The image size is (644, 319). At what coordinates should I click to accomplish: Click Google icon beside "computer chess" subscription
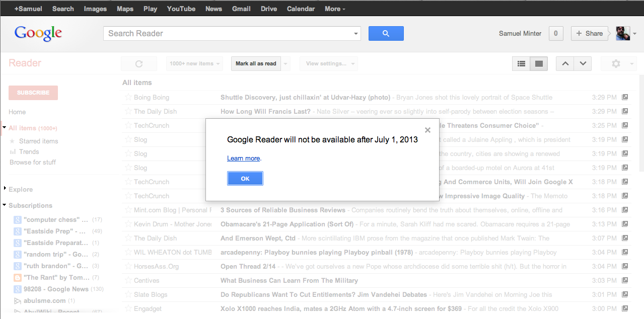click(17, 219)
